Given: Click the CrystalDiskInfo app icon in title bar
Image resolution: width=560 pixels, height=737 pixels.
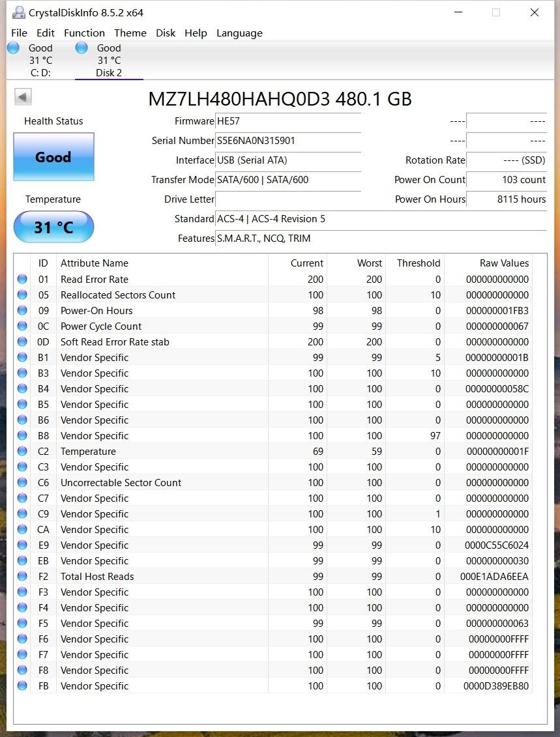Looking at the screenshot, I should (18, 12).
